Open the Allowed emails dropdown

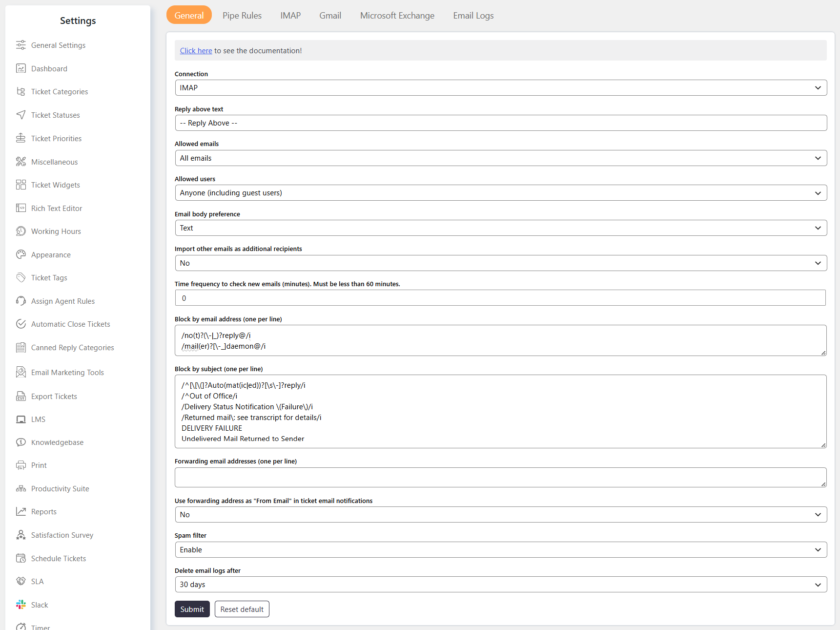click(501, 158)
